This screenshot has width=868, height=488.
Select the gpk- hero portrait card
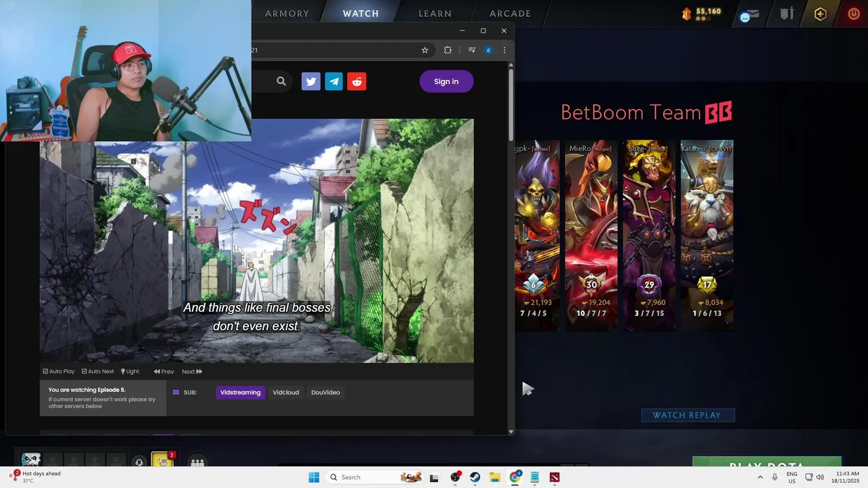[537, 235]
